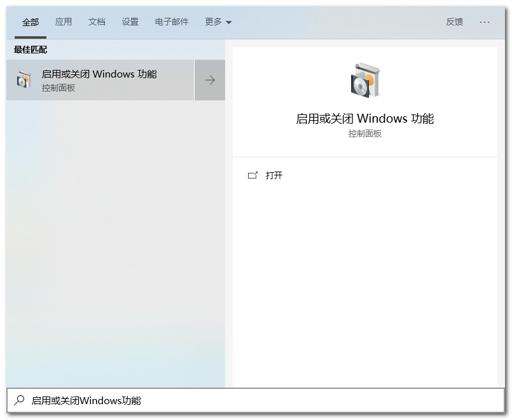Click the 控制面板 subtitle in the best match result
Screen dimensions: 512x420
(x=59, y=88)
